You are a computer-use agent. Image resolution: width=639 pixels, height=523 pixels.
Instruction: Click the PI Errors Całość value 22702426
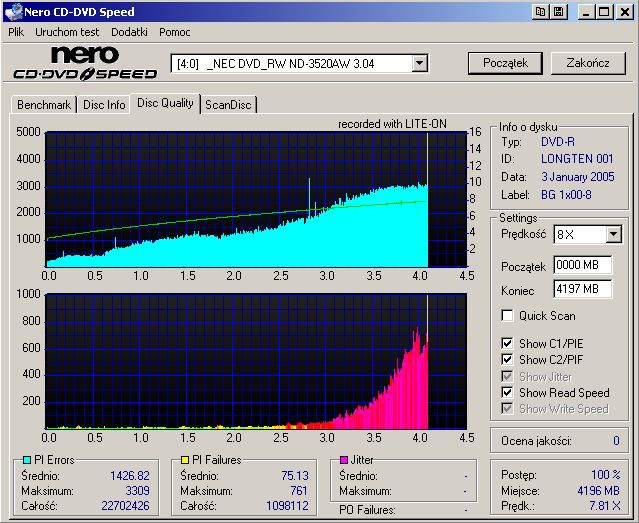126,506
